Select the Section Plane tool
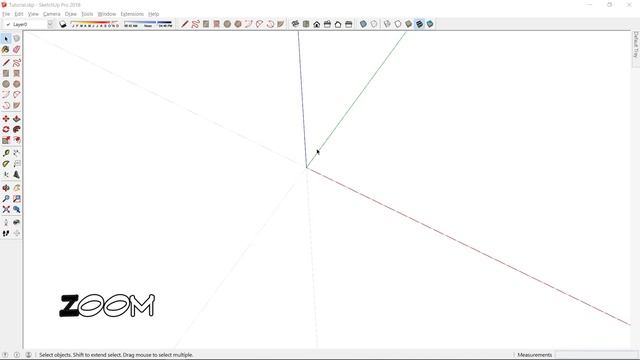The image size is (640, 360). pyautogui.click(x=16, y=233)
